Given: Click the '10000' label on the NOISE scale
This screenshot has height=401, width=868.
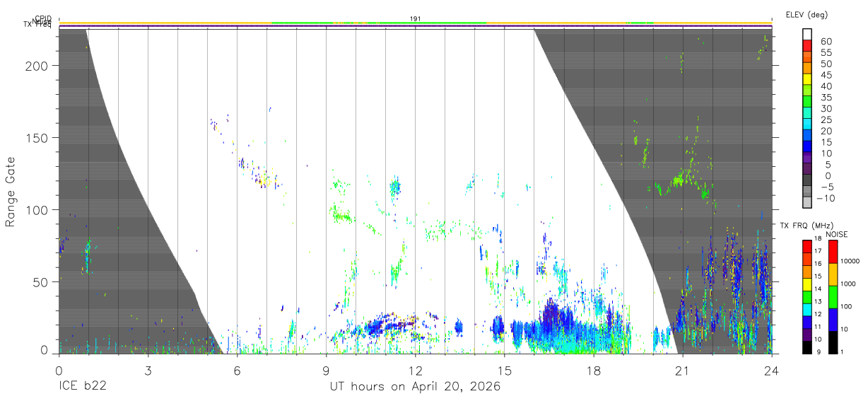Looking at the screenshot, I should 850,261.
